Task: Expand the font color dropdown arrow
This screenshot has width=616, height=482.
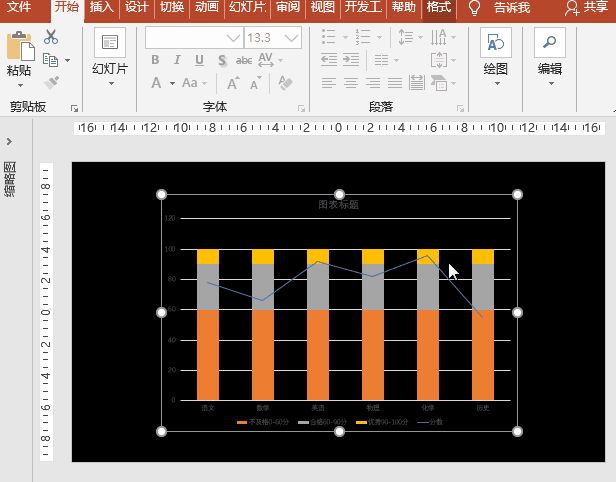Action: [172, 83]
